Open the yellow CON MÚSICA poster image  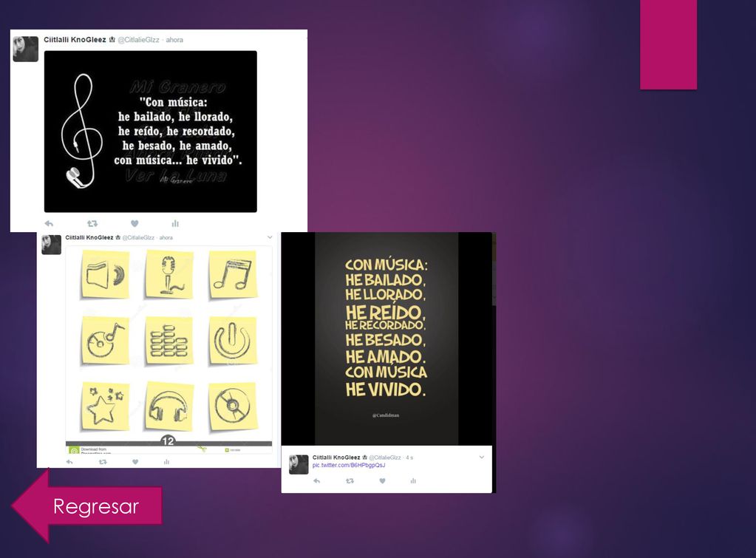click(386, 338)
